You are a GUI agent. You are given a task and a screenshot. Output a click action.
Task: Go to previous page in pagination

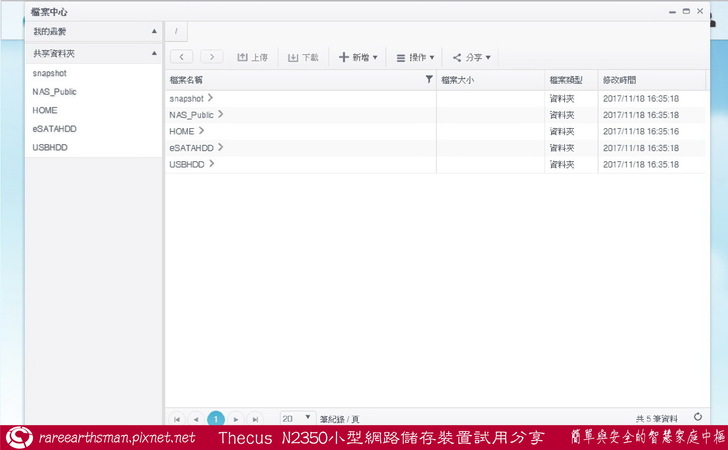click(196, 419)
